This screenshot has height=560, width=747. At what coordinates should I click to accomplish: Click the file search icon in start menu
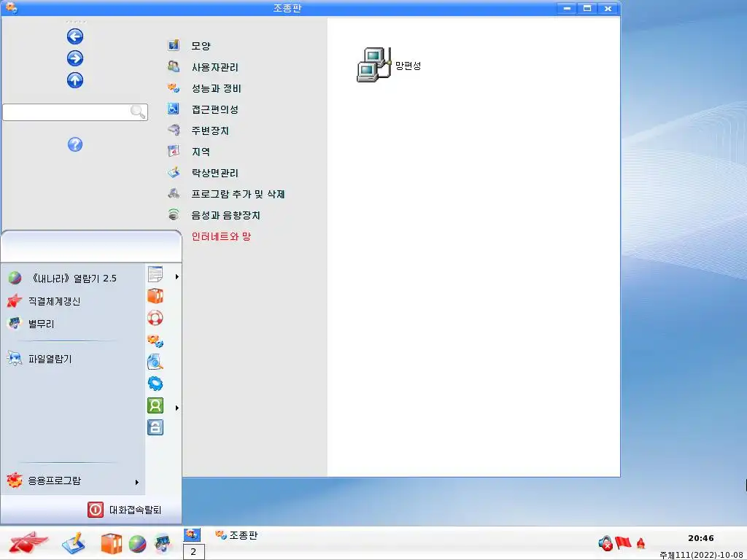(155, 362)
